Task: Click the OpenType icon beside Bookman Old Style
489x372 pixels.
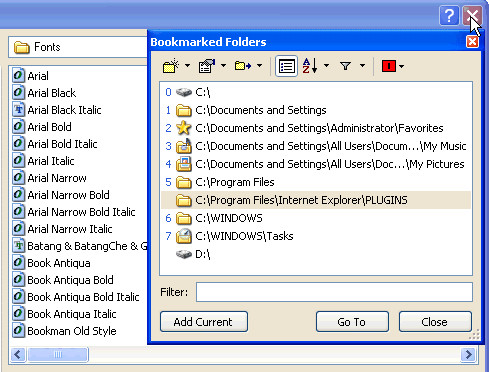Action: coord(18,331)
